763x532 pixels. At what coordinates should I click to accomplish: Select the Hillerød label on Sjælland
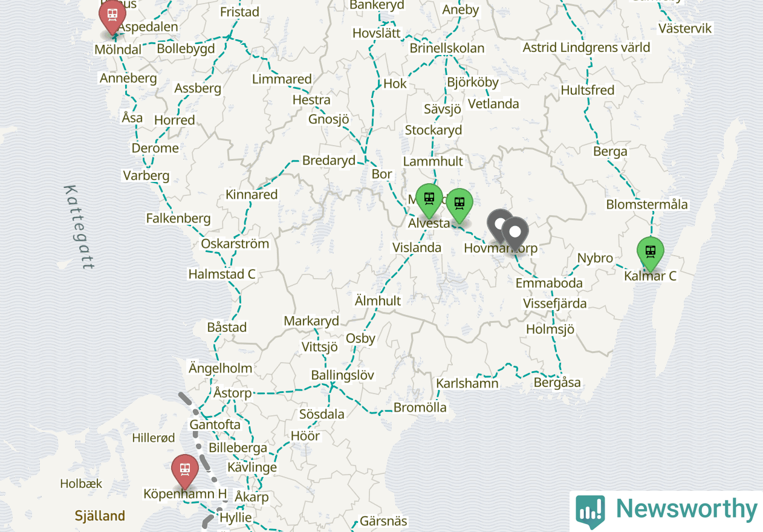[154, 438]
